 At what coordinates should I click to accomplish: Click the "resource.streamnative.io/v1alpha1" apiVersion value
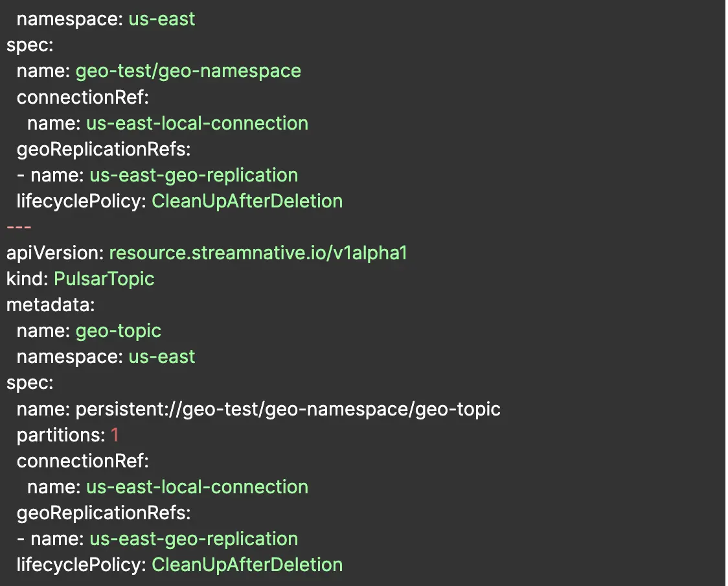(x=258, y=253)
